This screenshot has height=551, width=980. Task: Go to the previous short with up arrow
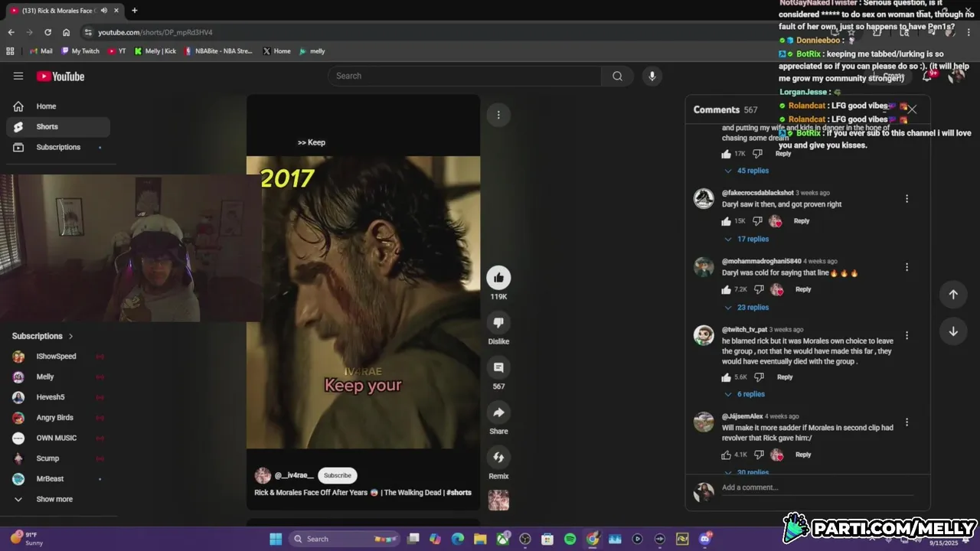[x=953, y=295]
